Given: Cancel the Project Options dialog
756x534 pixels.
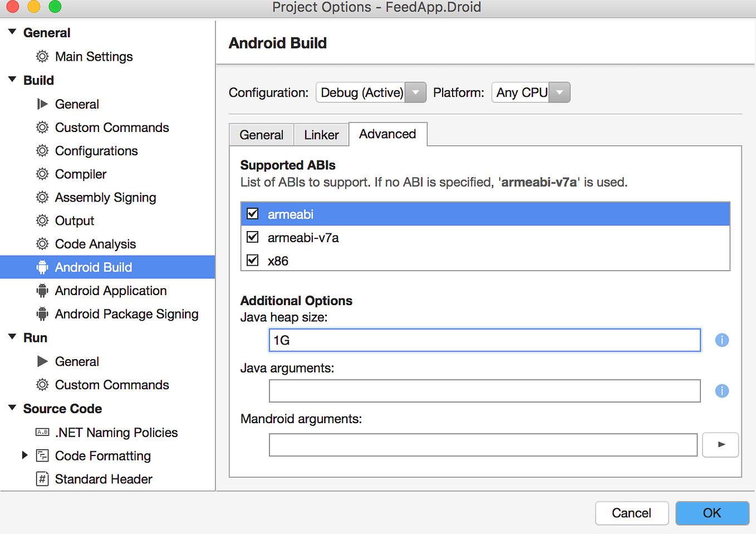Looking at the screenshot, I should [x=632, y=513].
